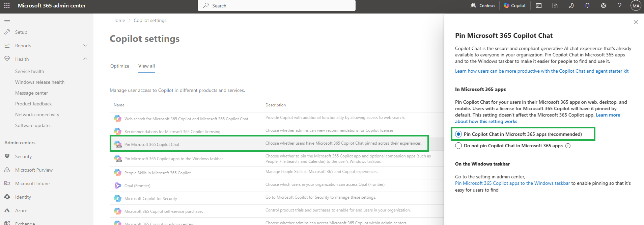Click the Identity diamond icon
Viewport: 644px width, 225px height.
point(7,197)
